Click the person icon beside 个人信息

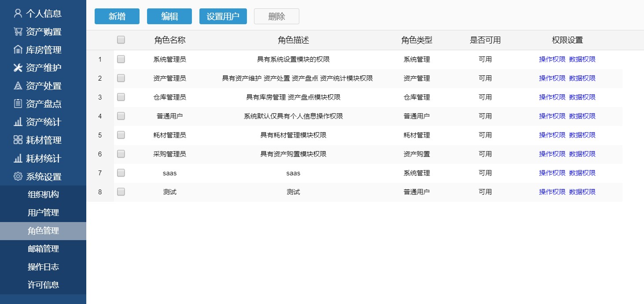pyautogui.click(x=18, y=13)
